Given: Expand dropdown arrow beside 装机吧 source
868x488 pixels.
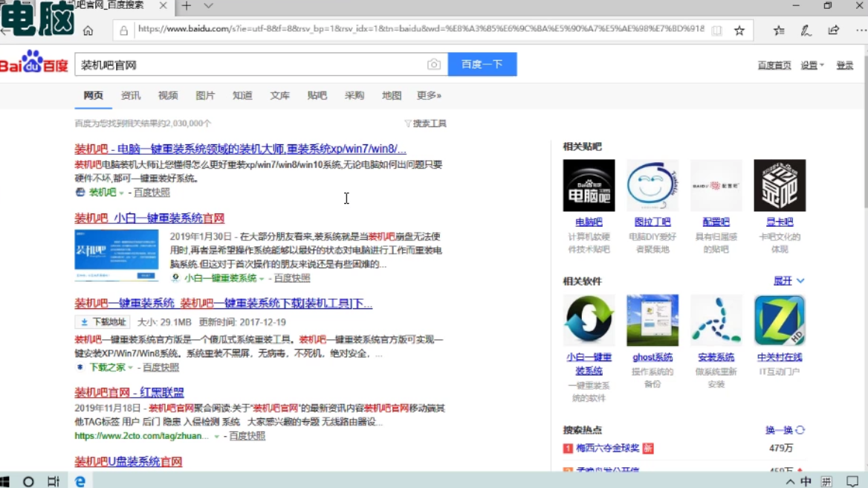Looking at the screenshot, I should [121, 193].
